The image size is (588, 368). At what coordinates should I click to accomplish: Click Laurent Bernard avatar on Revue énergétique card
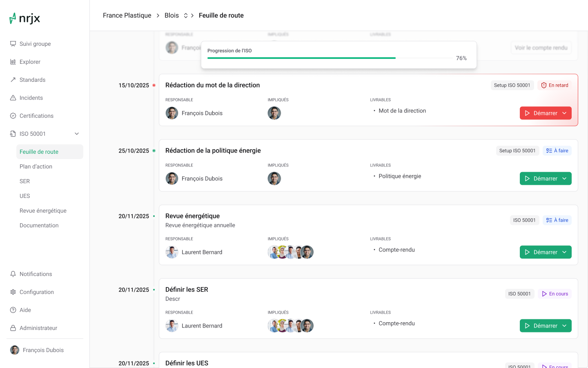pos(172,252)
